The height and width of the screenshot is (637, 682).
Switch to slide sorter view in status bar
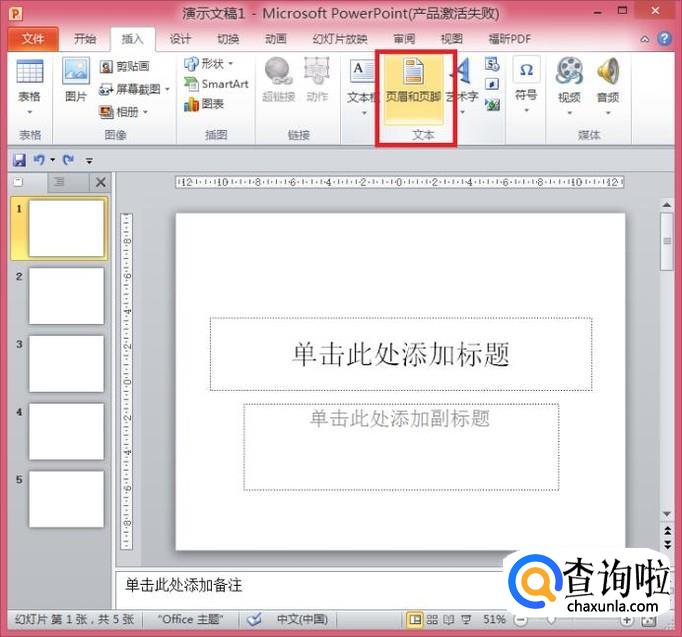(432, 620)
